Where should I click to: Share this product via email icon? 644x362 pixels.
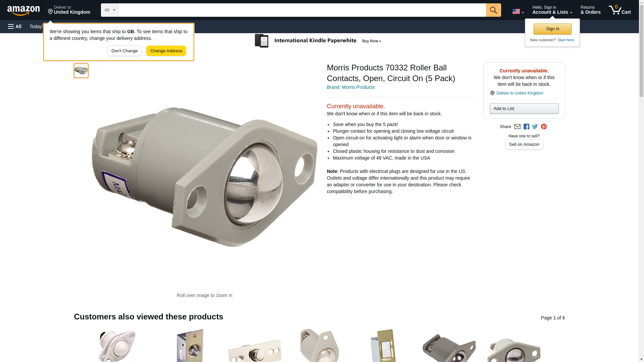click(517, 127)
